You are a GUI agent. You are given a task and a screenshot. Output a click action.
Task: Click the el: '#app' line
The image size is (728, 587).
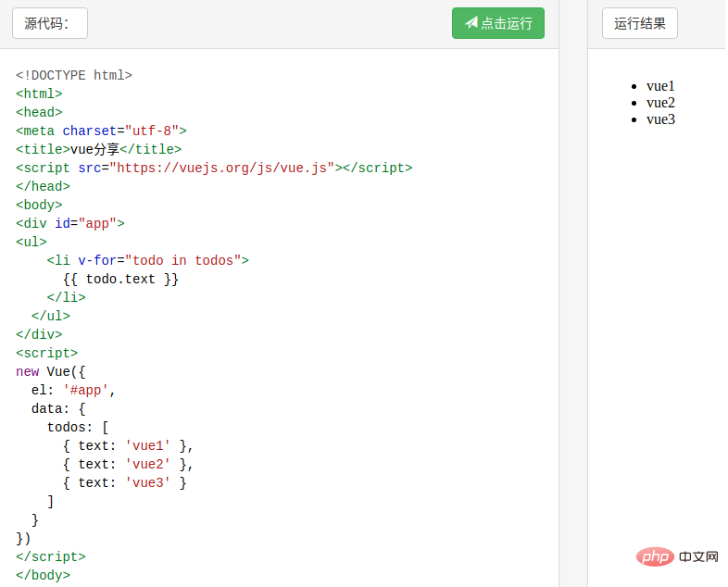click(73, 390)
